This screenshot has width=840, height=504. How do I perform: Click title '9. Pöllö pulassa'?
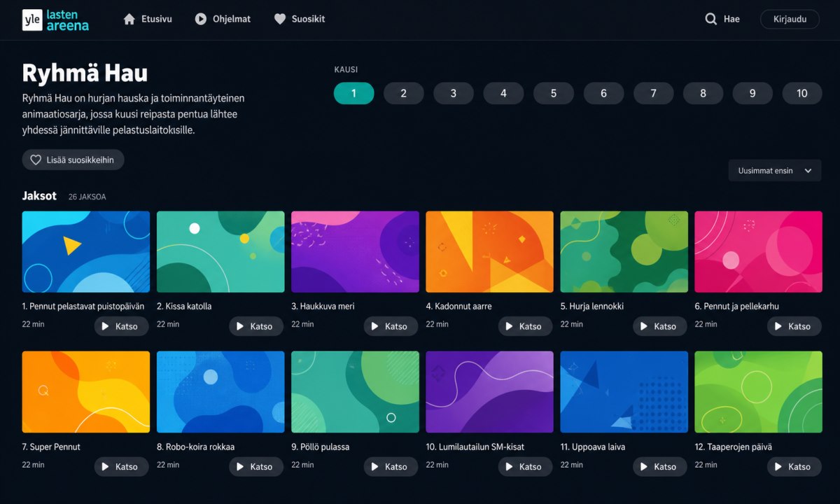pos(321,447)
